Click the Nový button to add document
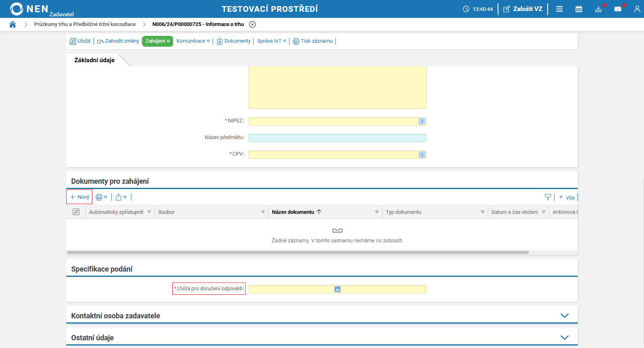The height and width of the screenshot is (348, 644). pos(80,197)
